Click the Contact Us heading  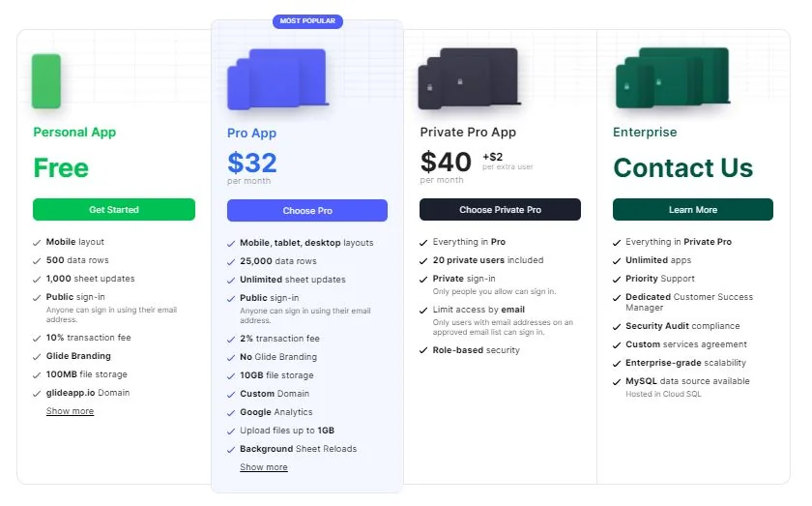tap(683, 168)
